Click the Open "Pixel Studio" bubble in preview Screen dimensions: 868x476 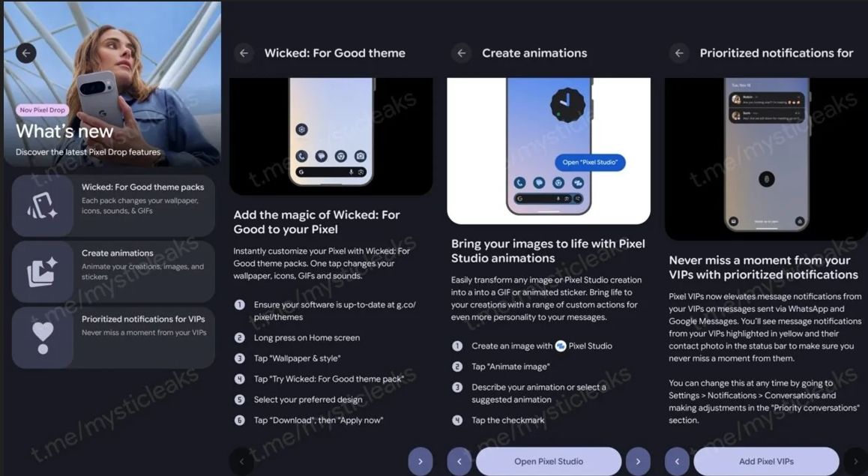(590, 162)
